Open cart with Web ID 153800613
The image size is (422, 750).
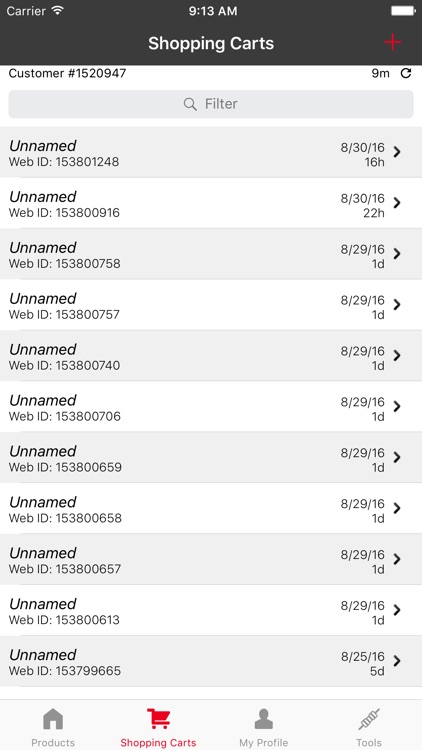point(211,610)
